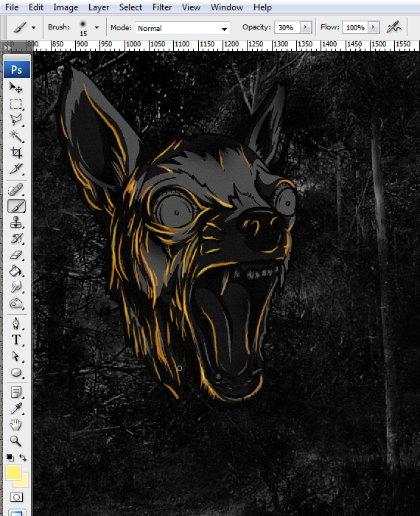Viewport: 420px width, 516px height.
Task: Open the Window menu
Action: click(227, 7)
